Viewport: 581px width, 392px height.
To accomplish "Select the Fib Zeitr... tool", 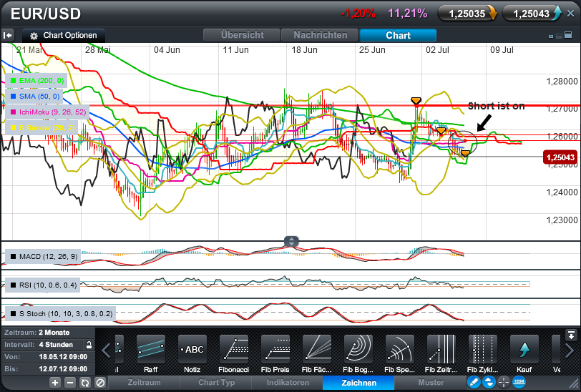I will point(441,354).
